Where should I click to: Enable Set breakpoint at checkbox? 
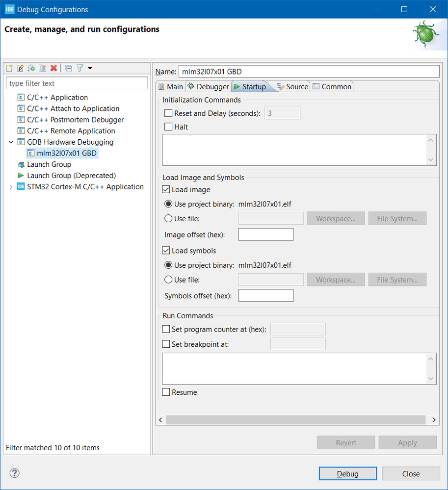point(166,344)
